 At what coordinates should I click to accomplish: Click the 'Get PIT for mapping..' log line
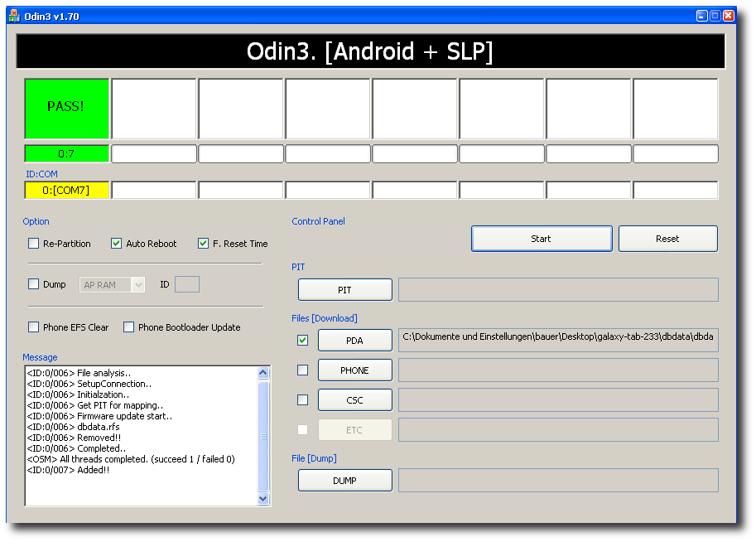(x=95, y=405)
